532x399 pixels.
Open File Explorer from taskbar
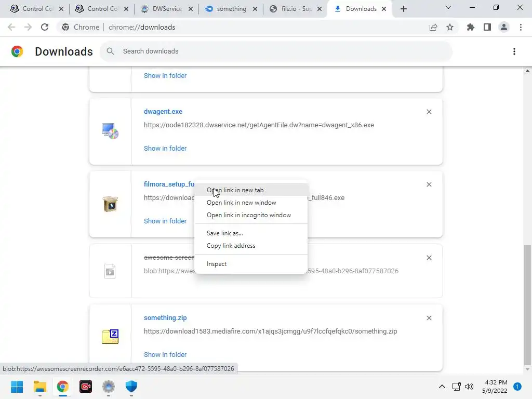click(x=39, y=387)
